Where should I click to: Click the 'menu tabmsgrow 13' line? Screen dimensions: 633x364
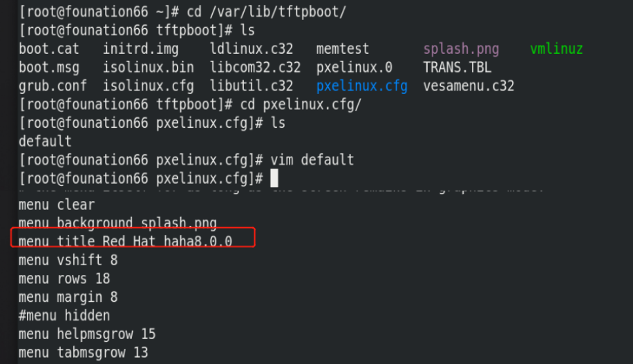tap(83, 353)
